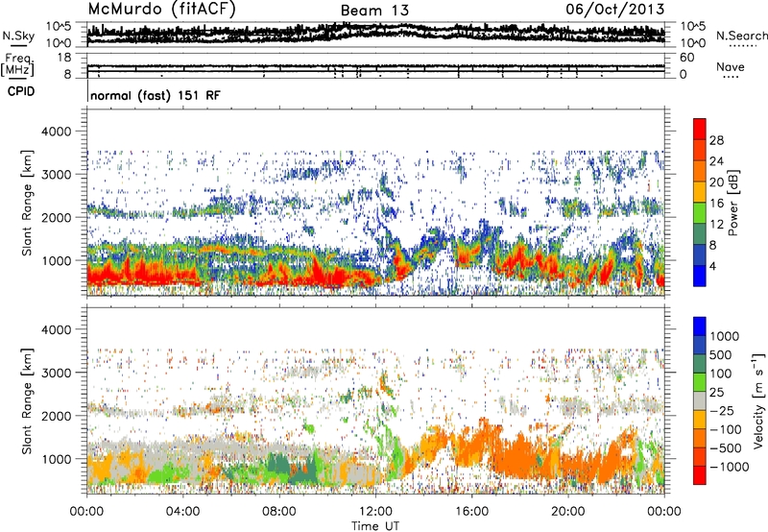Click the '16:00' time axis label

pyautogui.click(x=471, y=512)
